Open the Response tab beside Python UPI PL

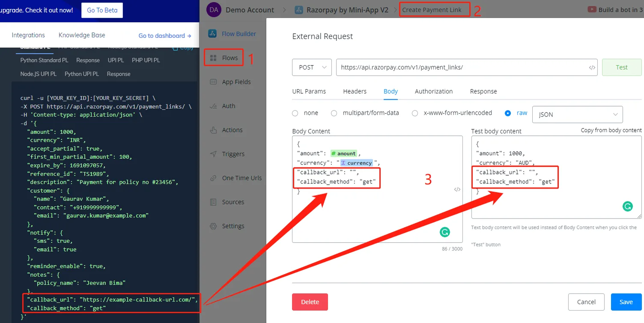[x=119, y=74]
